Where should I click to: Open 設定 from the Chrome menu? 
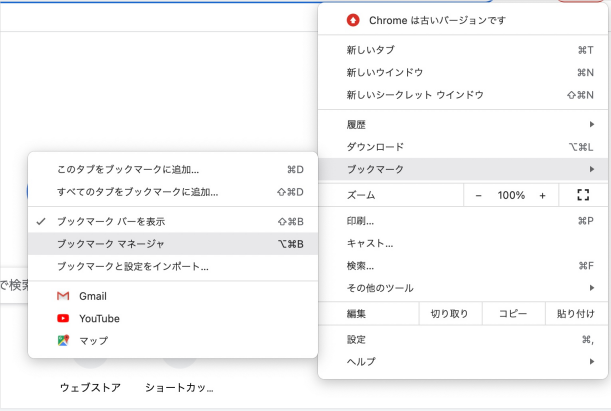[463, 340]
